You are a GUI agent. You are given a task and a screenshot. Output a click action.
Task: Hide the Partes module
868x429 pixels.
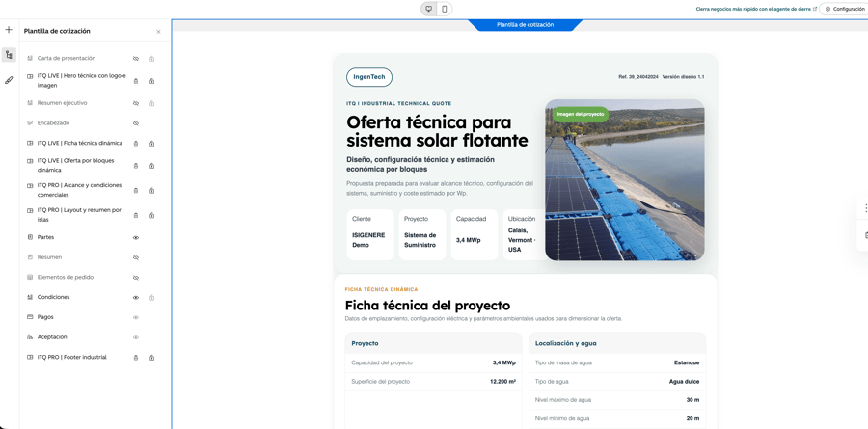click(x=136, y=237)
